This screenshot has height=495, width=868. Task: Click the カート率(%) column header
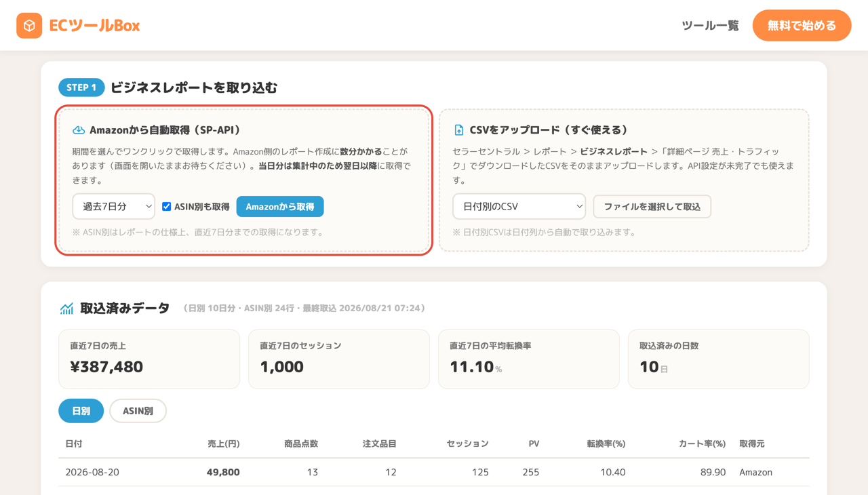(x=703, y=443)
